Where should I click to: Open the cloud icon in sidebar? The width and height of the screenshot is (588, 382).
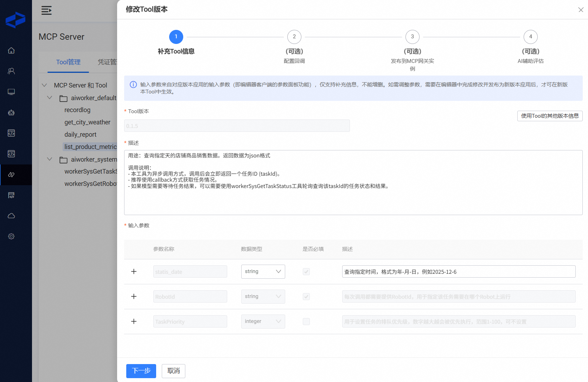(x=11, y=216)
